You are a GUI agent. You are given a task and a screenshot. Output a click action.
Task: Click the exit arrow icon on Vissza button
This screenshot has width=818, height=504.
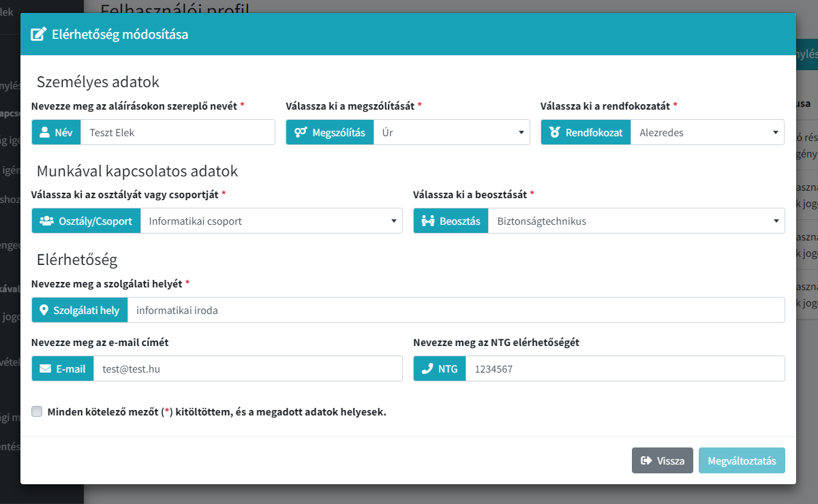(x=647, y=460)
